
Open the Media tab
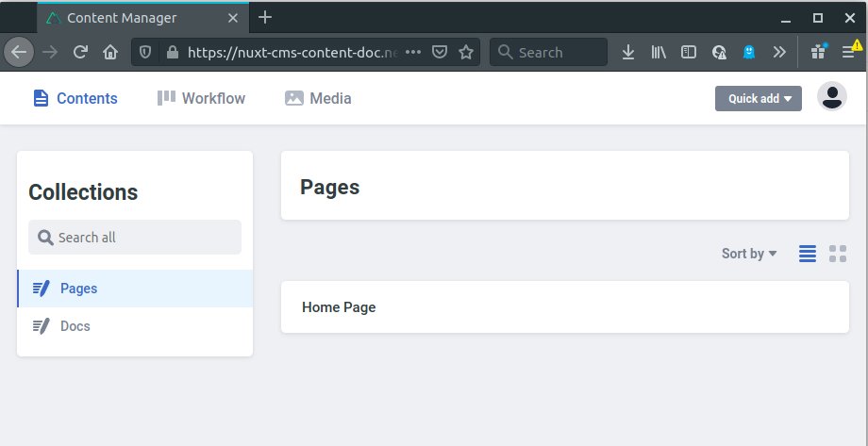pyautogui.click(x=318, y=98)
